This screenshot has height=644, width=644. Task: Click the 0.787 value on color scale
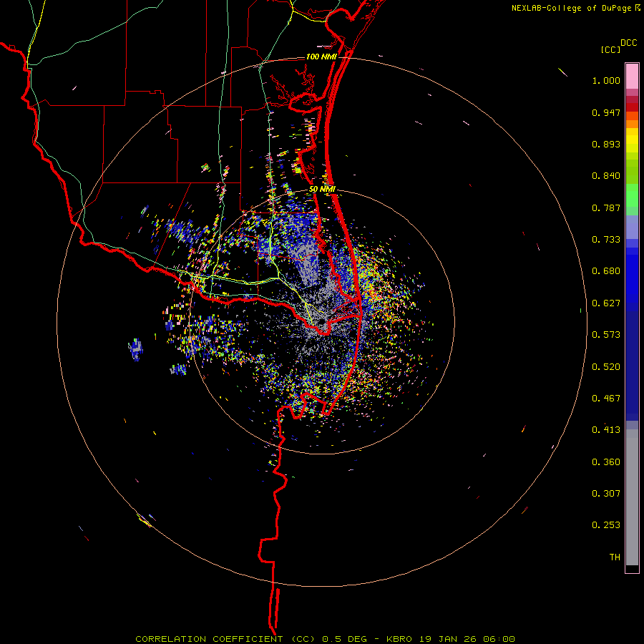coord(606,208)
